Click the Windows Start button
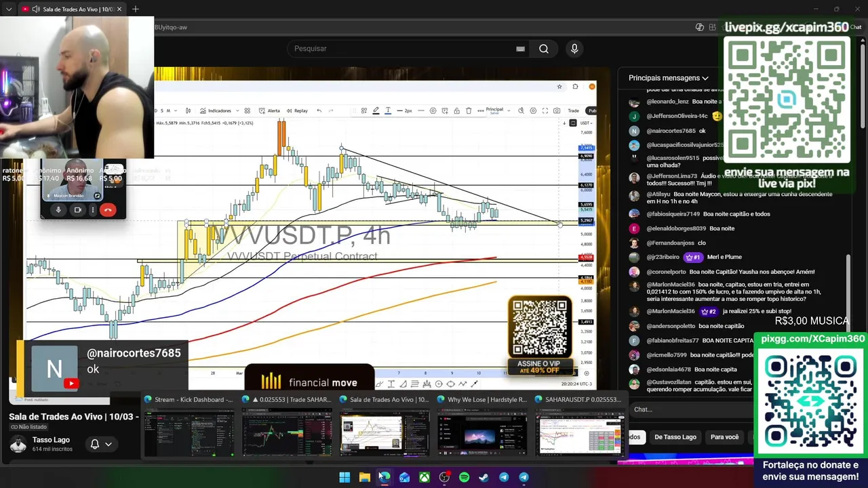 (344, 477)
